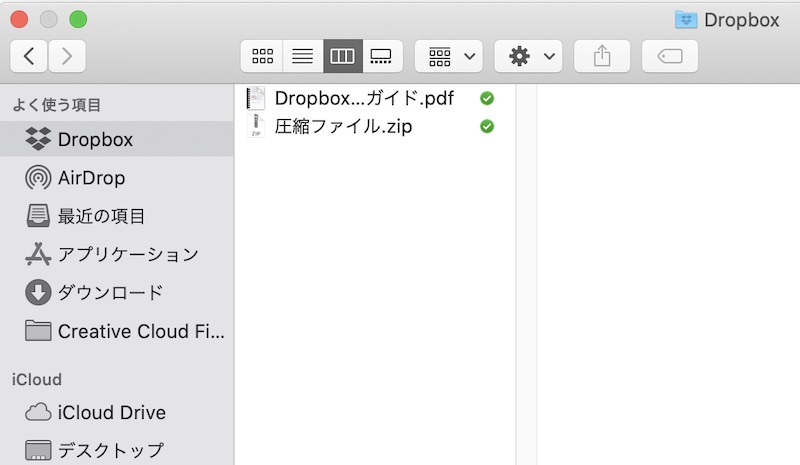Image resolution: width=800 pixels, height=465 pixels.
Task: Open AirDrop from the sidebar
Action: [117, 178]
